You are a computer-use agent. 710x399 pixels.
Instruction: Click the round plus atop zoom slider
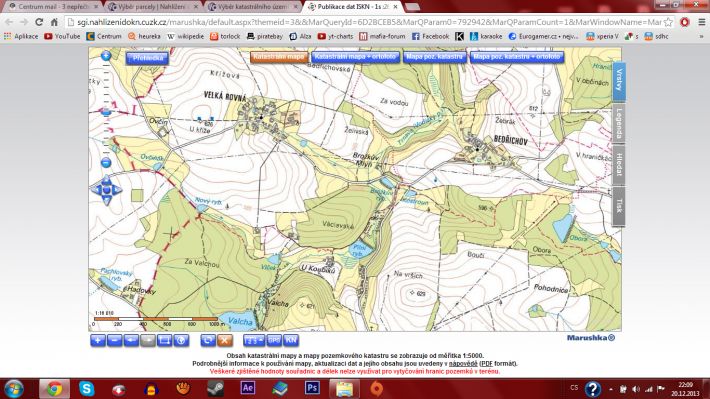(x=106, y=56)
